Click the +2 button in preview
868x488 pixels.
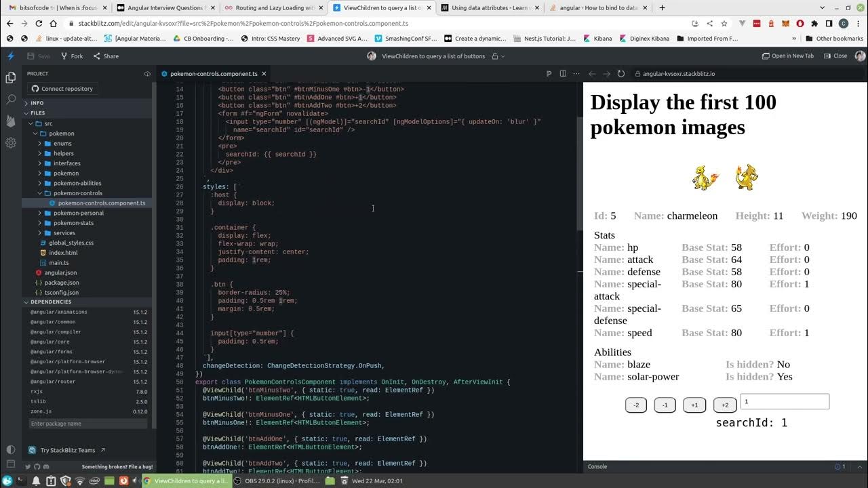725,405
